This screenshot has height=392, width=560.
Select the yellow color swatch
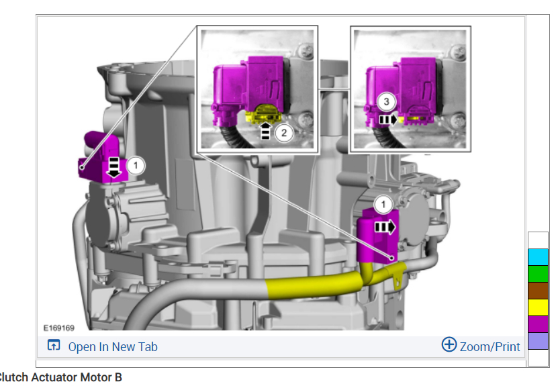(538, 307)
